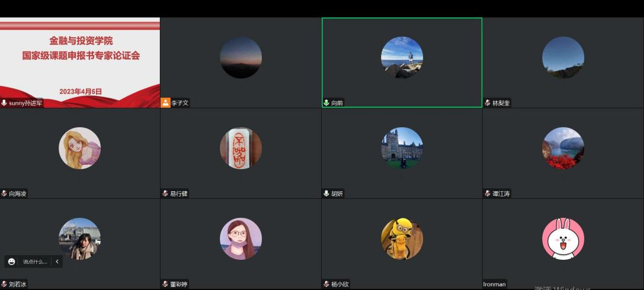The height and width of the screenshot is (290, 644).
Task: Click the Minion avatar of 杨小欣
Action: 402,239
